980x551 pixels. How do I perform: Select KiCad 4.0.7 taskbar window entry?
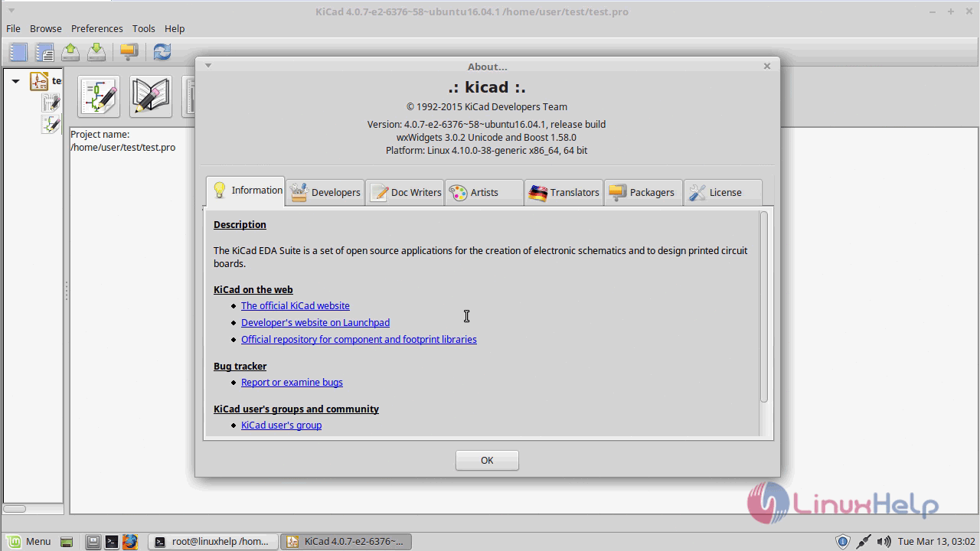345,541
